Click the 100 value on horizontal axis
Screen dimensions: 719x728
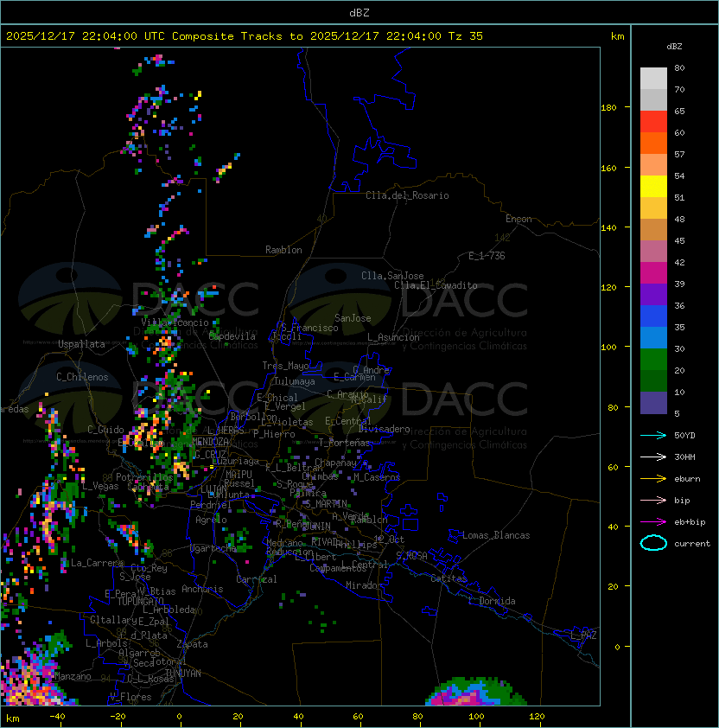(x=477, y=717)
